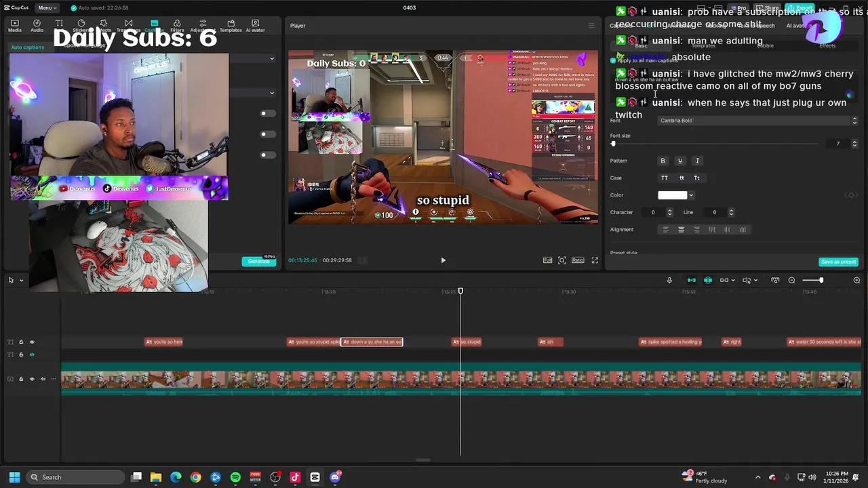Screen dimensions: 868x488
Task: Adjust Character spacing stepper
Action: click(x=670, y=212)
